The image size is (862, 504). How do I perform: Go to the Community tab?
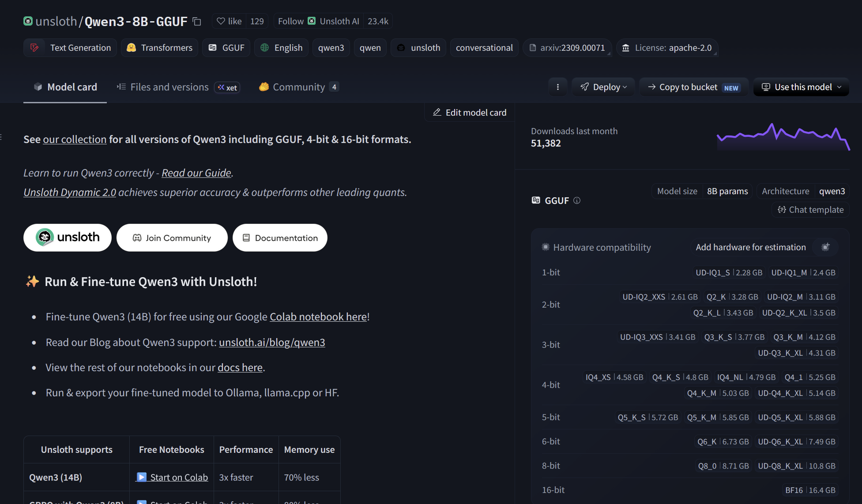[299, 87]
